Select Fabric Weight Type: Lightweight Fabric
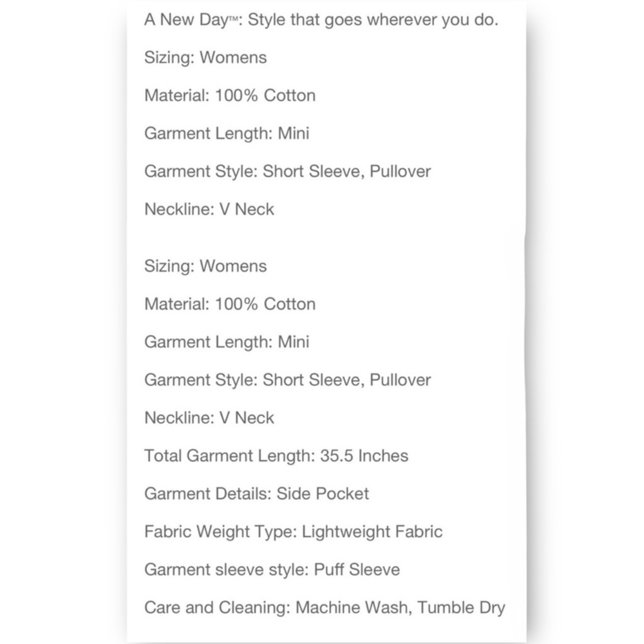Viewport: 644px width, 644px height. click(x=293, y=532)
